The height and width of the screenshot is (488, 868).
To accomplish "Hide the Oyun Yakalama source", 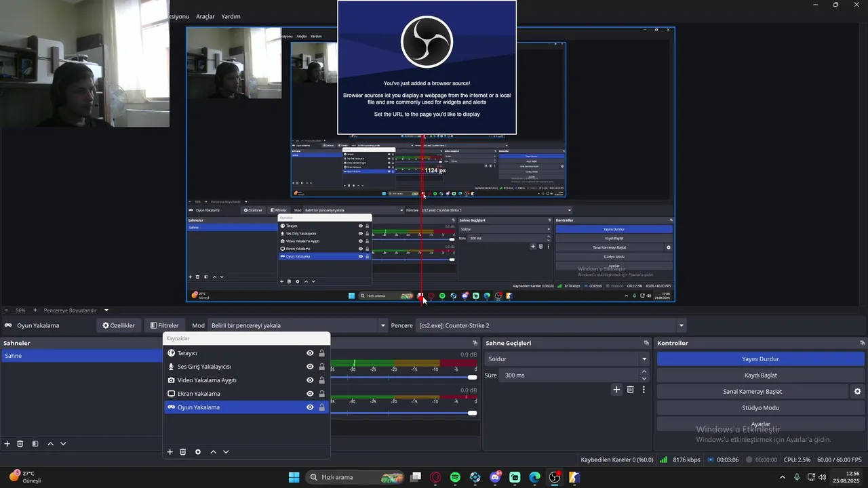I will click(310, 407).
